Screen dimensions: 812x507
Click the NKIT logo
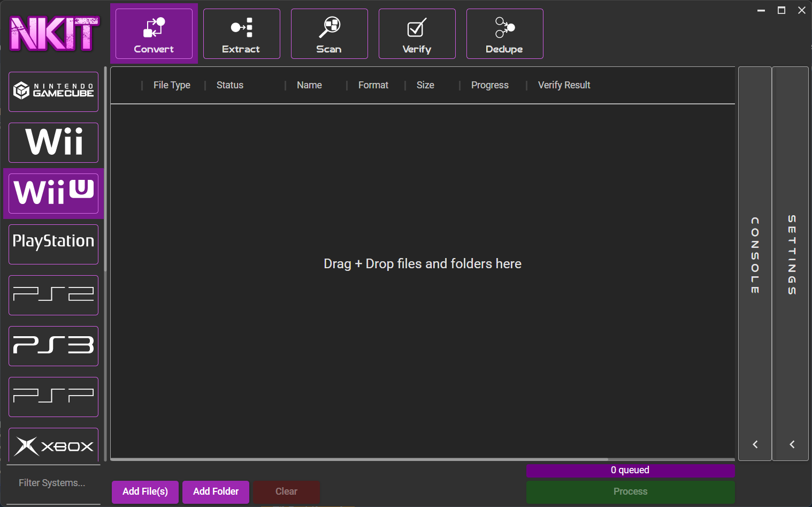coord(54,34)
